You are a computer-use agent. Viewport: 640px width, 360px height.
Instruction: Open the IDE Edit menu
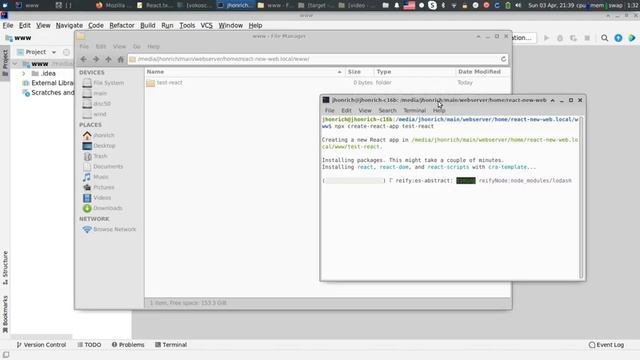click(24, 25)
